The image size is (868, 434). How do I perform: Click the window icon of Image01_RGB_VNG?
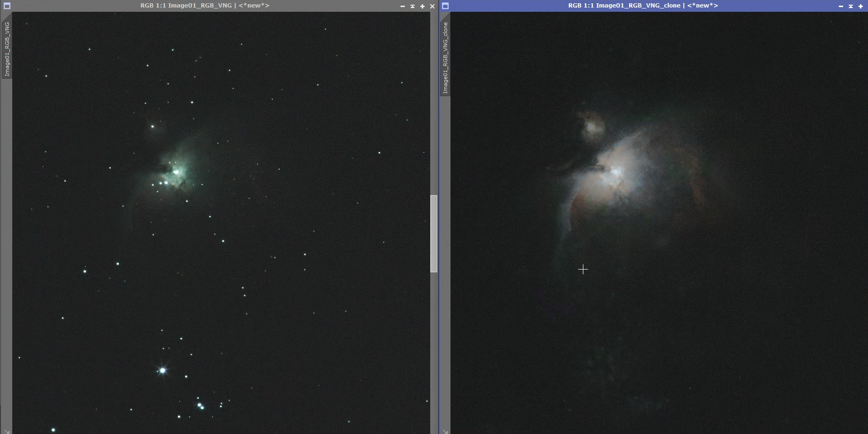(x=7, y=6)
